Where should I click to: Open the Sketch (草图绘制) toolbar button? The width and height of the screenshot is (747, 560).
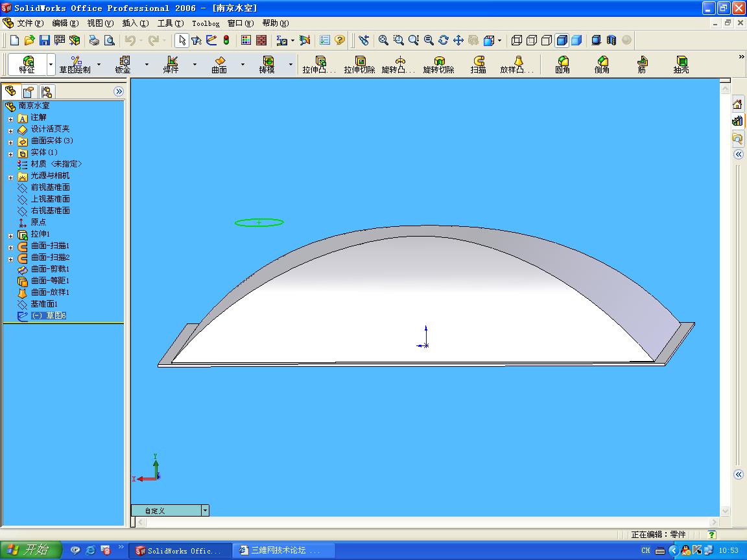pyautogui.click(x=75, y=65)
